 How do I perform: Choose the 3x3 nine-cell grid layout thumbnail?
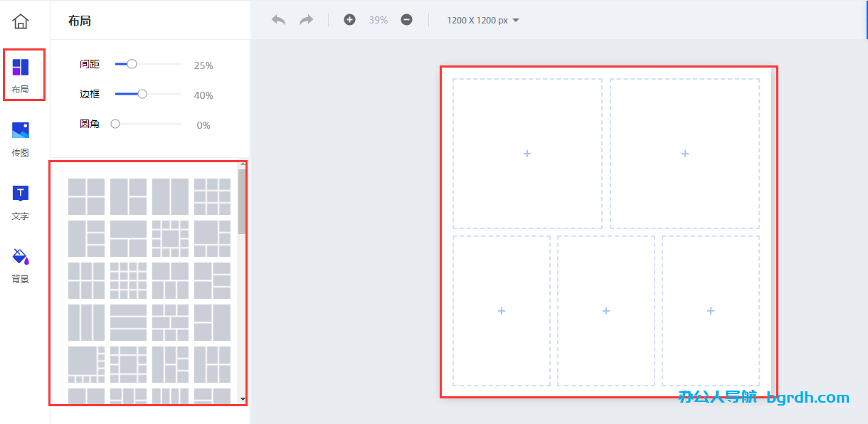point(212,196)
